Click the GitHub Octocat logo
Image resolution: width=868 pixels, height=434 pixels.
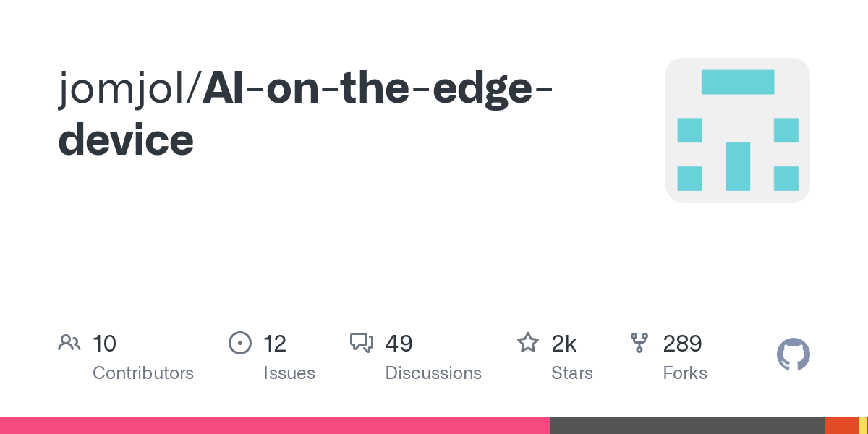pos(793,355)
